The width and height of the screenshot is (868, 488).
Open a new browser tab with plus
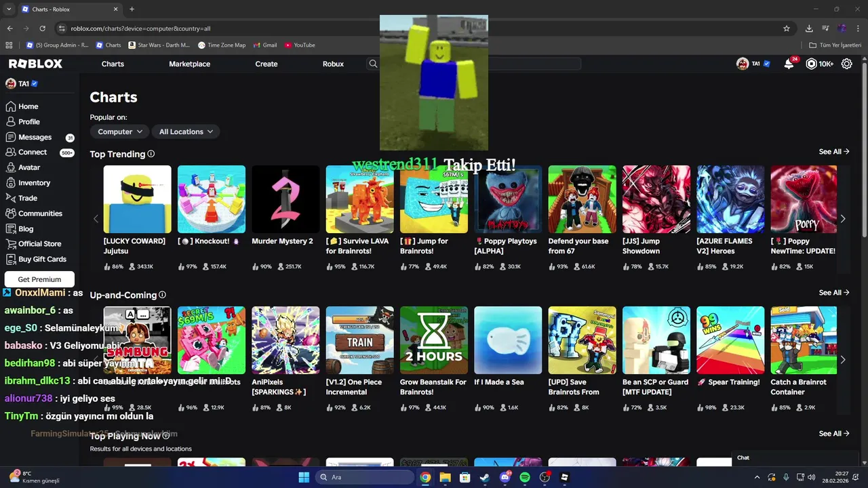point(132,9)
